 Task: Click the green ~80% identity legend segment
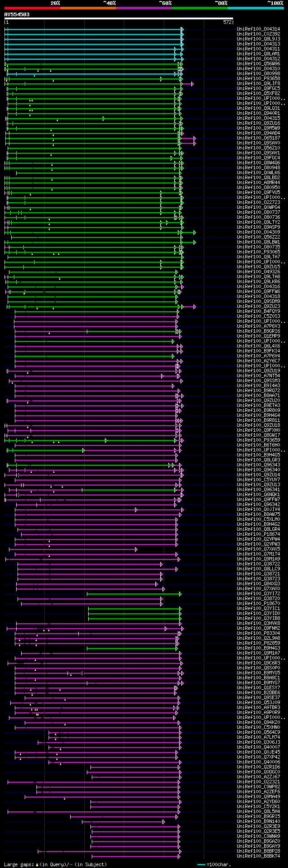point(200,8)
